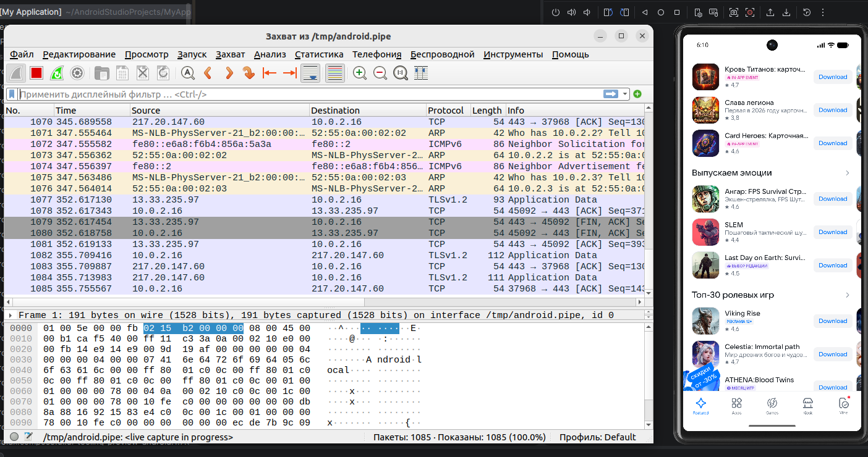
Task: Open the Анализ menu
Action: pos(270,54)
